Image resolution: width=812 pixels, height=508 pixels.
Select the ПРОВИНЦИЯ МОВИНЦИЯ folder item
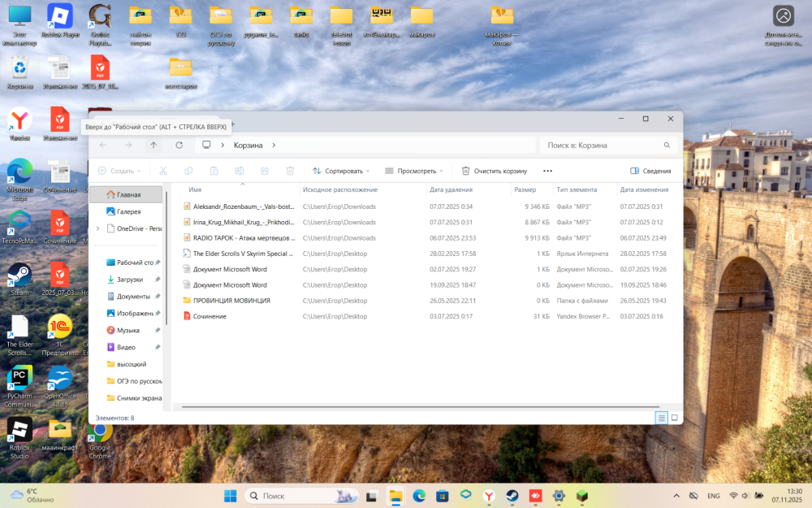231,301
